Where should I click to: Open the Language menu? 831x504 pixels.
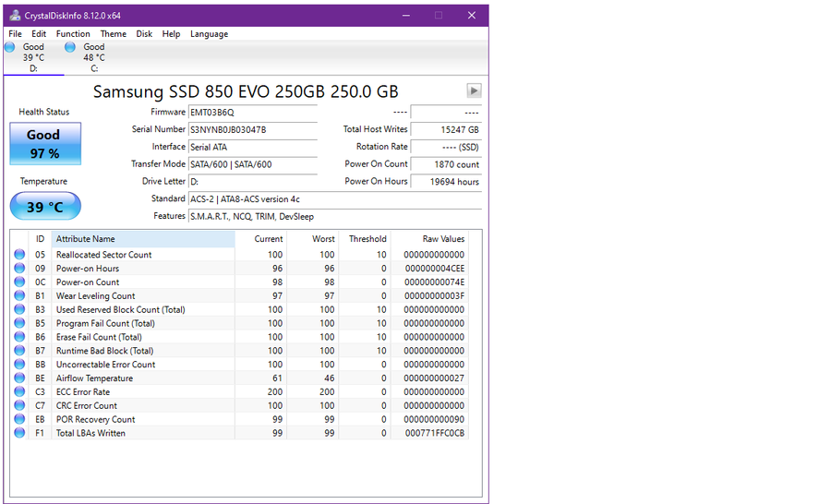[209, 34]
